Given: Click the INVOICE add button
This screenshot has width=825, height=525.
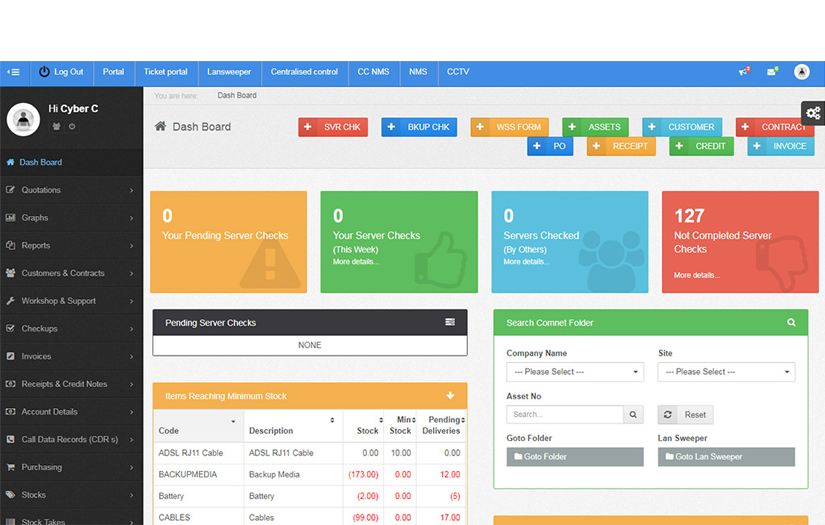Looking at the screenshot, I should (x=781, y=146).
